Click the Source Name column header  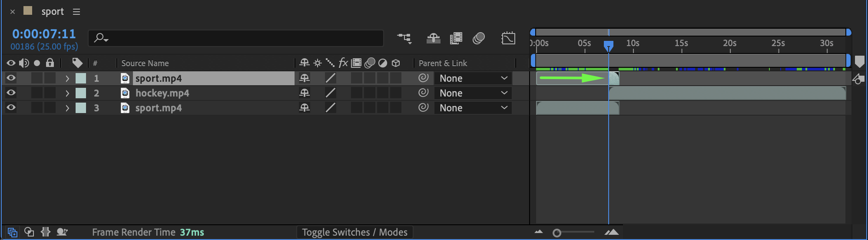coord(145,63)
